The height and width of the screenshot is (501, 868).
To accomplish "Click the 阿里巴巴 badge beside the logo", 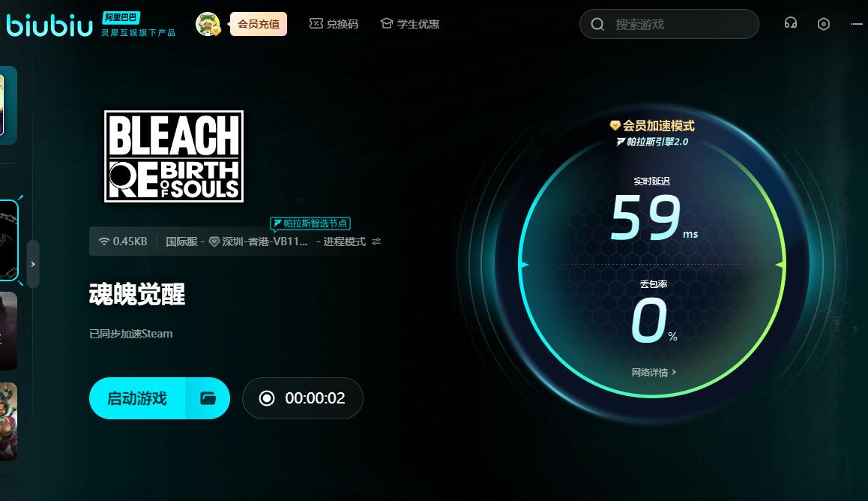I will tap(121, 18).
